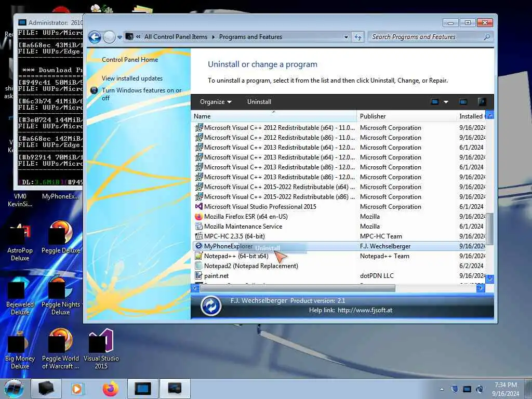532x399 pixels.
Task: Click the search magnifier icon
Action: (487, 37)
